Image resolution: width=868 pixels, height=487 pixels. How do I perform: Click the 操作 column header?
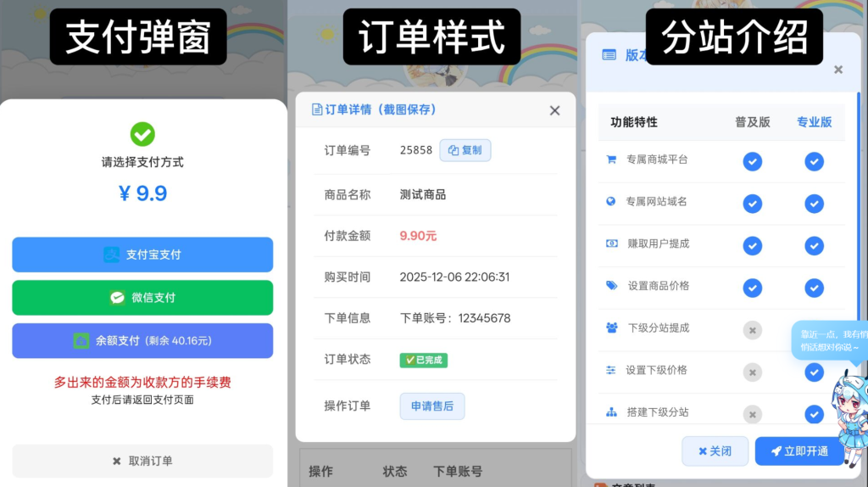[321, 472]
